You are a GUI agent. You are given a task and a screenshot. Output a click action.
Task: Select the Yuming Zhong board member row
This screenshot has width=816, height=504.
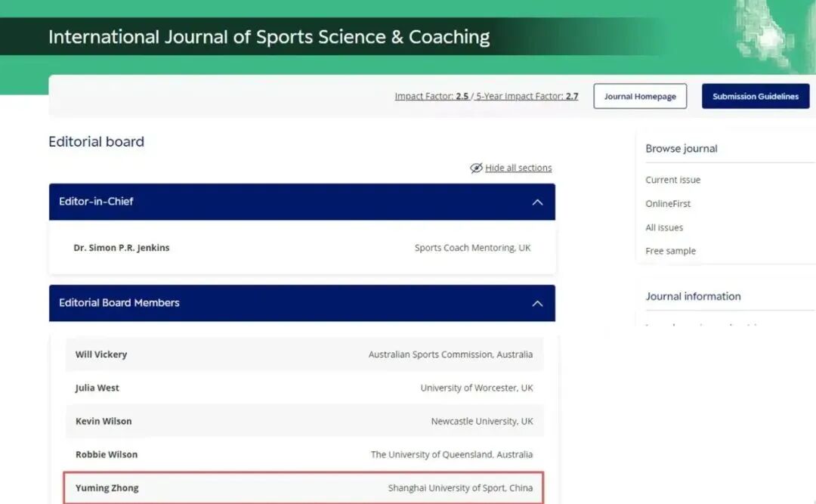pos(304,488)
